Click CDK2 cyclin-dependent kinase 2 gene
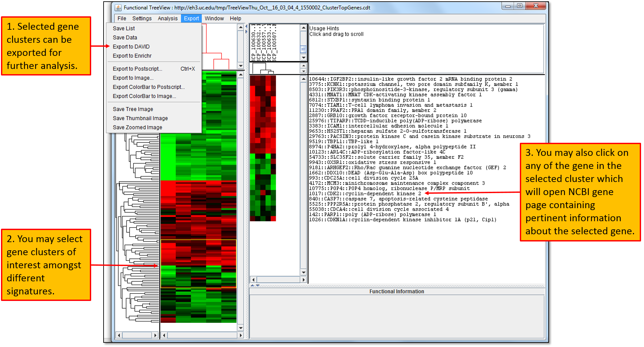Image resolution: width=644 pixels, height=347 pixels. (x=365, y=194)
